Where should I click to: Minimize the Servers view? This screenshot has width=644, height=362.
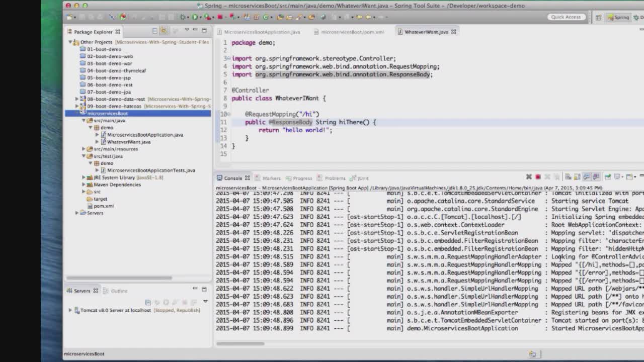click(195, 289)
